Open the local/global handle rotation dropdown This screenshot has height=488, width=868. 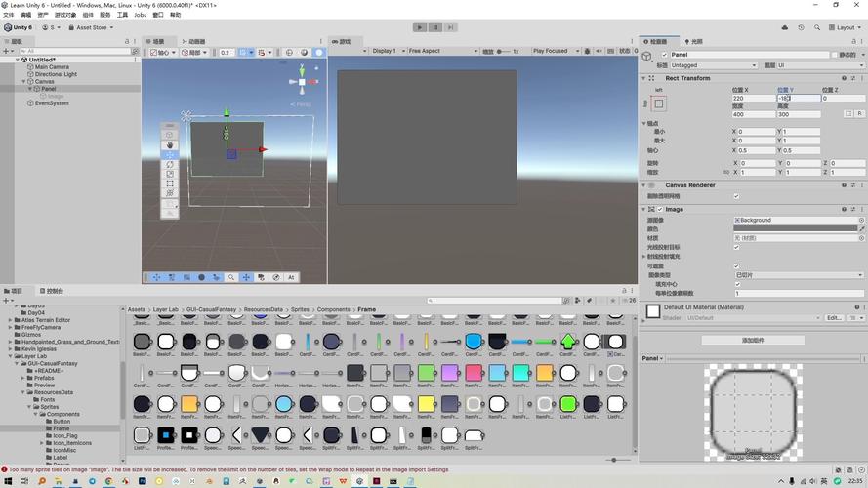(x=194, y=53)
